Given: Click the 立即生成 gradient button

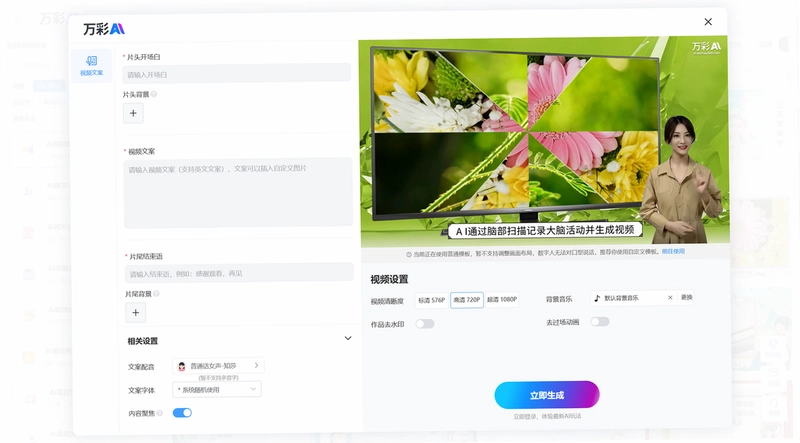Looking at the screenshot, I should [x=547, y=395].
